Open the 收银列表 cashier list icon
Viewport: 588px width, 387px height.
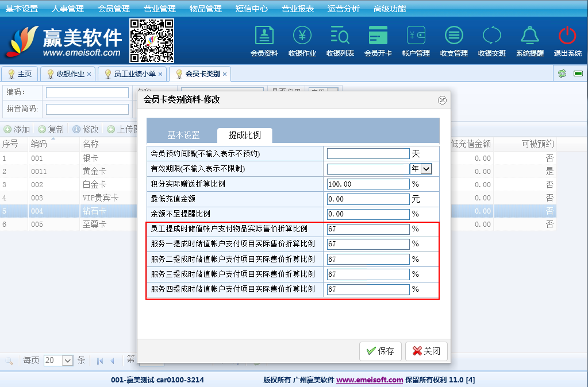[x=340, y=41]
